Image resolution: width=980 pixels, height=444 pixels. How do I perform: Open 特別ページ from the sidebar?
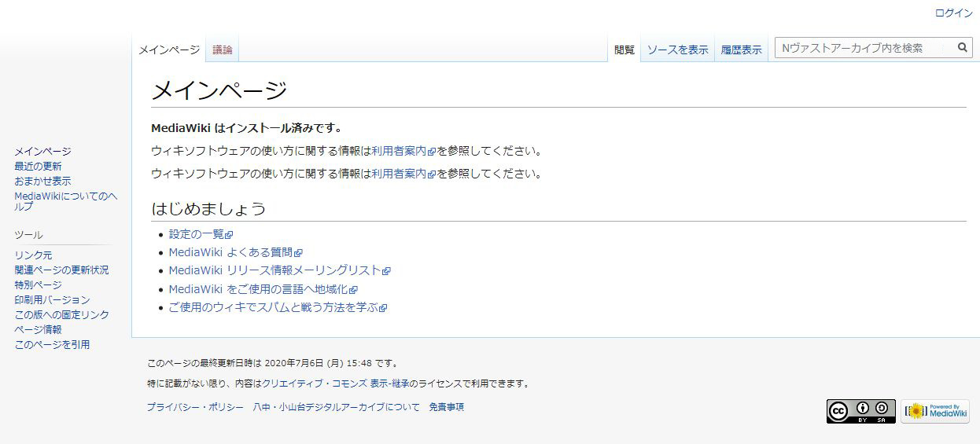(x=38, y=284)
